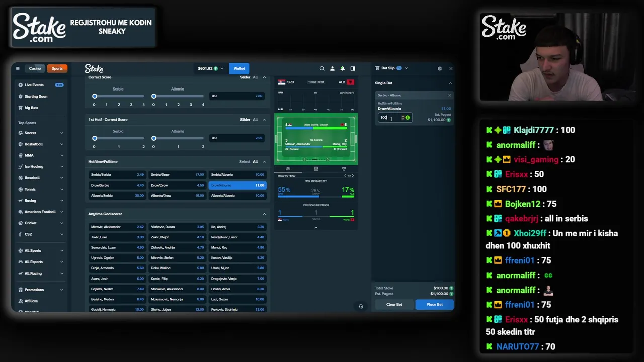Click the Promotions gift icon
The width and height of the screenshot is (644, 362).
21,290
